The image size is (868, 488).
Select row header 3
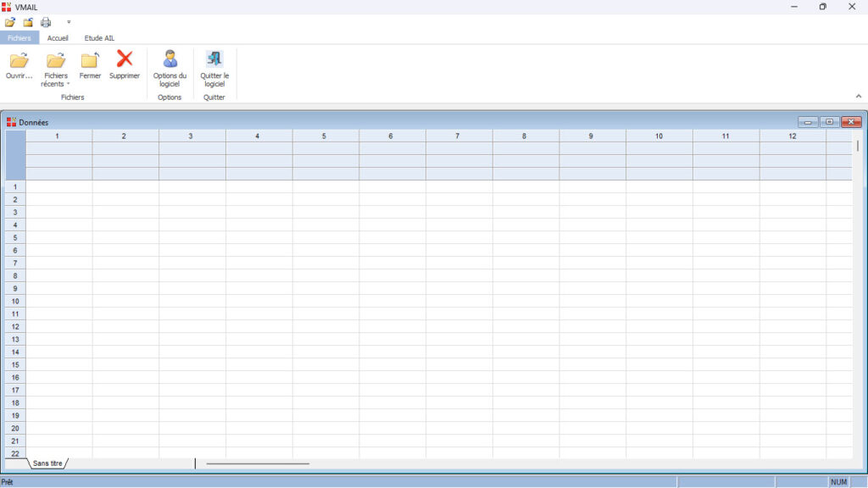[x=15, y=213]
